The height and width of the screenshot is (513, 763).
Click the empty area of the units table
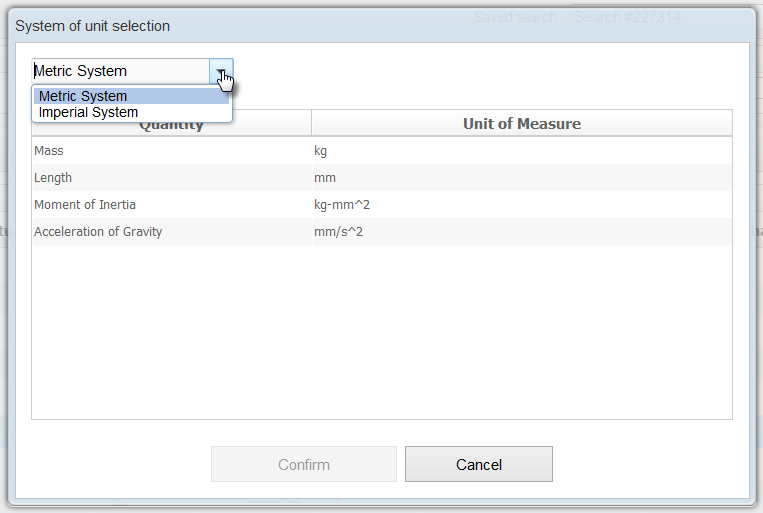(x=381, y=330)
